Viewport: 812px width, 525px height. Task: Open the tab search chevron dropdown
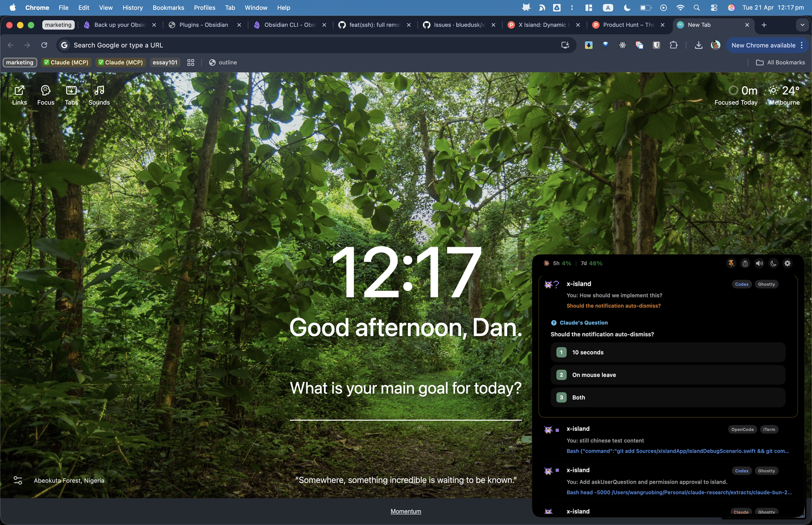click(802, 25)
